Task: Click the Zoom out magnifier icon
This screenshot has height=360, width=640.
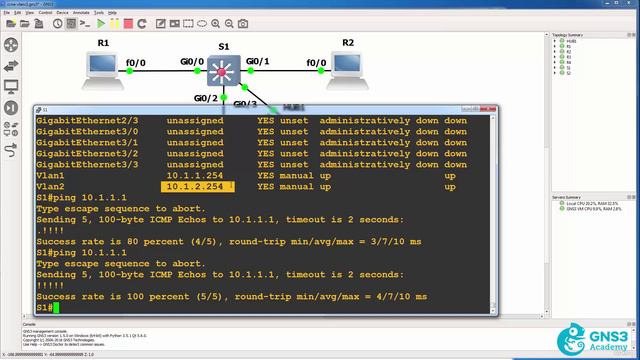Action: click(x=229, y=24)
